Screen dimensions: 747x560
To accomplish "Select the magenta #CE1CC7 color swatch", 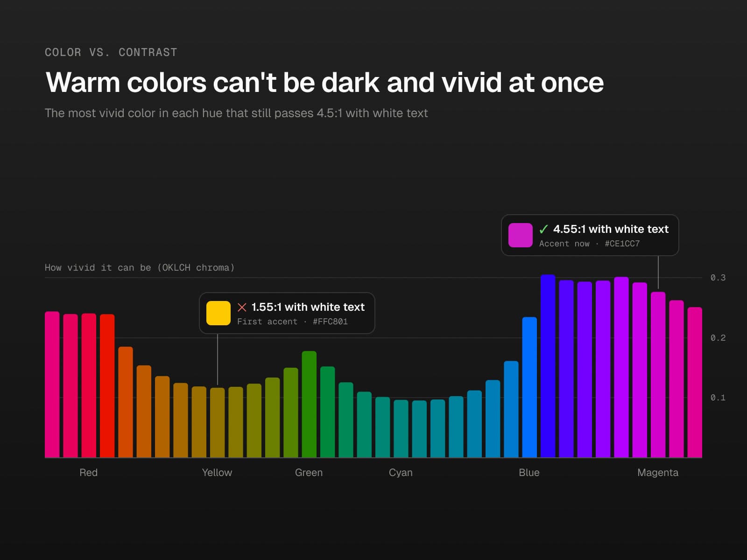I will click(521, 235).
